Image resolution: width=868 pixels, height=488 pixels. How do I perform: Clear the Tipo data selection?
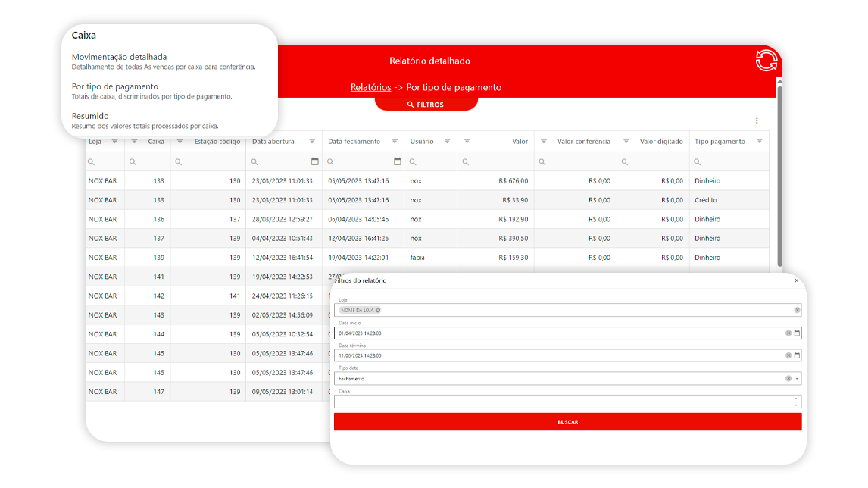pos(788,378)
